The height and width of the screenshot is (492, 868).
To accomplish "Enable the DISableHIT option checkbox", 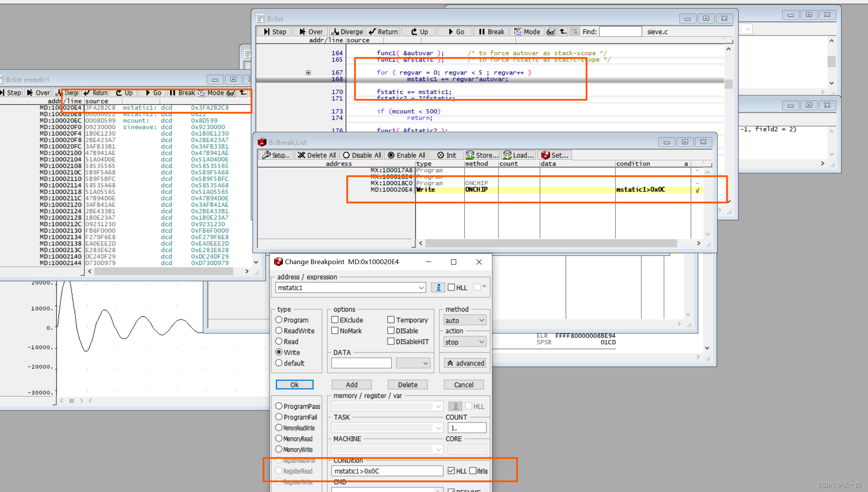I will [x=391, y=341].
